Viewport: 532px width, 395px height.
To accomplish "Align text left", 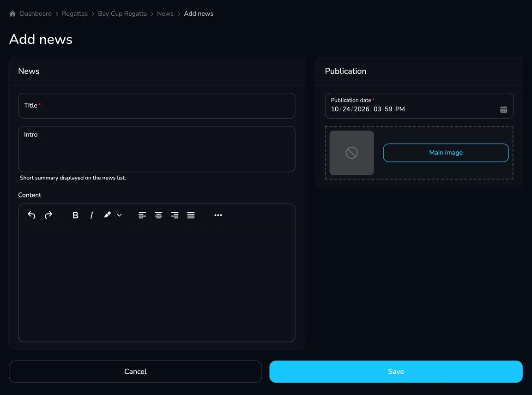I will (142, 215).
